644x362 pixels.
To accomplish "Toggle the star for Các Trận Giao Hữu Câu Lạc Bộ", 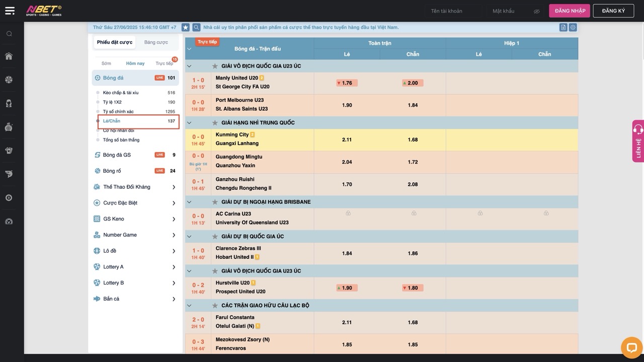I will 215,306.
